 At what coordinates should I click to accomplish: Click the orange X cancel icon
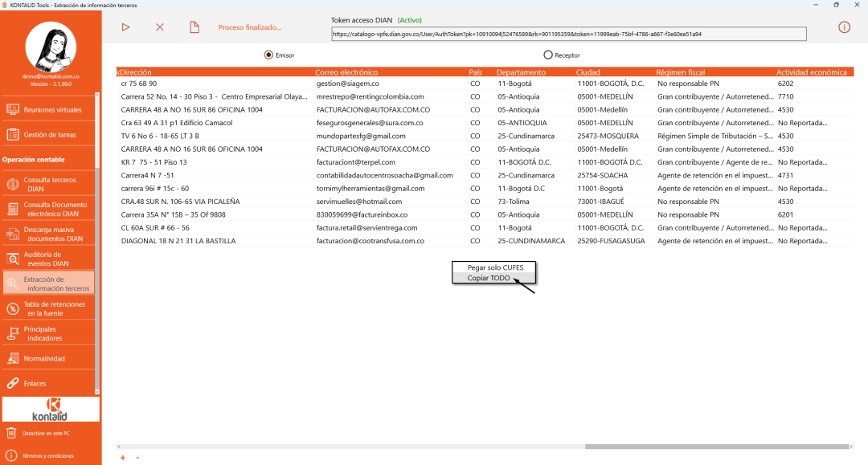coord(160,27)
